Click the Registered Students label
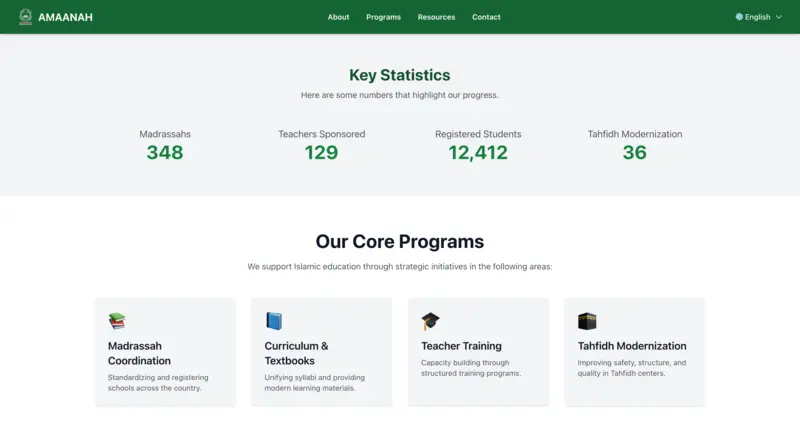This screenshot has height=425, width=800. point(478,134)
